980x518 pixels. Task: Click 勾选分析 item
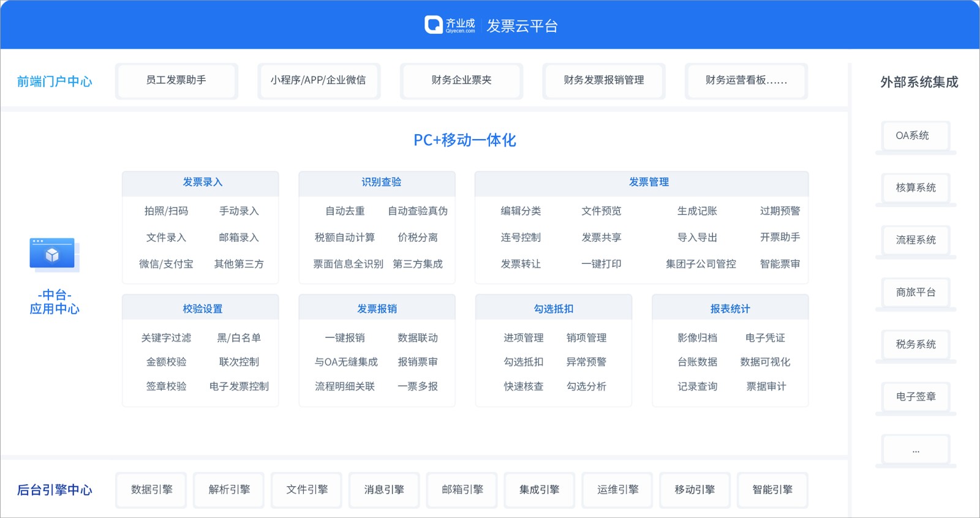pos(586,386)
